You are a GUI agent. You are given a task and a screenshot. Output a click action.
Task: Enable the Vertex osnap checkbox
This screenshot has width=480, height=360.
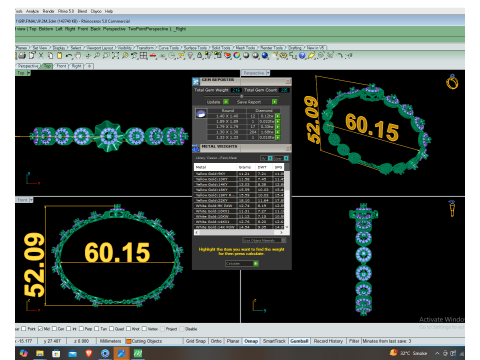144,329
